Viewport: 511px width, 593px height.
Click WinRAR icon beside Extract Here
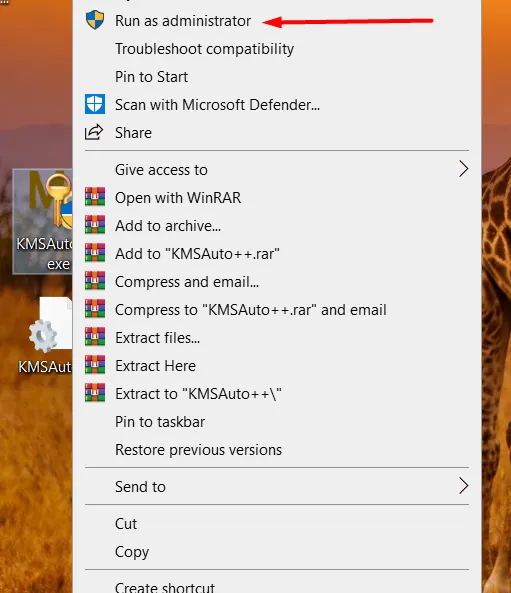[x=95, y=365]
